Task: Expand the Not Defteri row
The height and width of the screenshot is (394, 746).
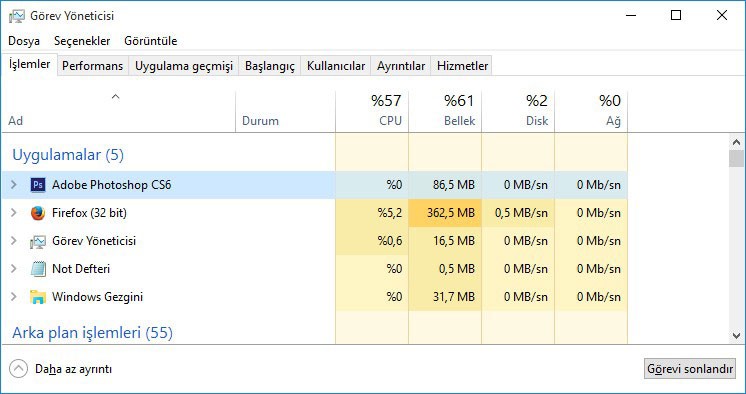Action: coord(14,269)
